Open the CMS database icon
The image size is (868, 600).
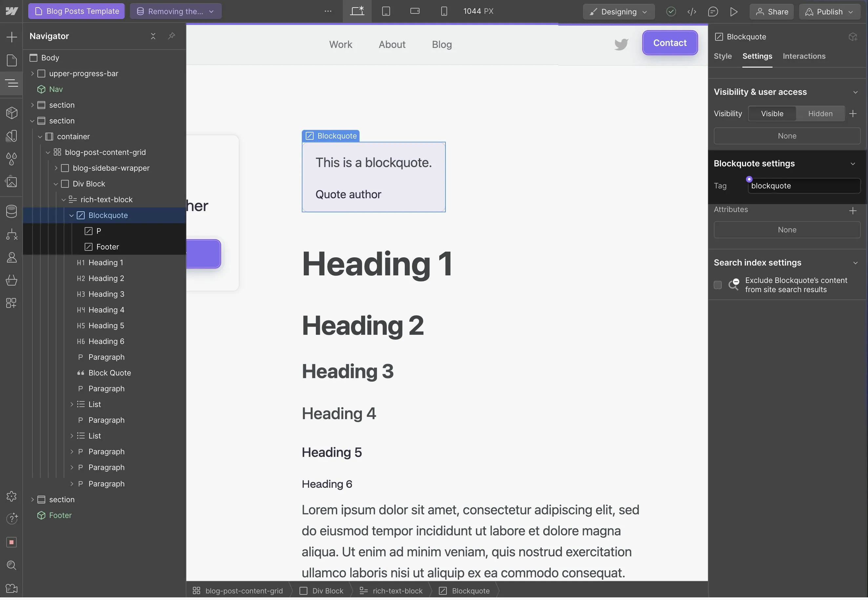pyautogui.click(x=12, y=212)
